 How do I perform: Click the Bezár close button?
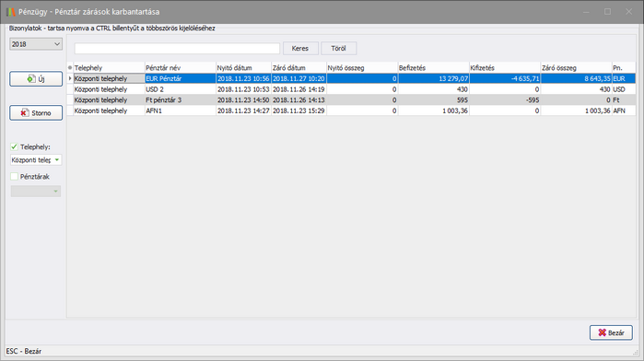pyautogui.click(x=611, y=332)
